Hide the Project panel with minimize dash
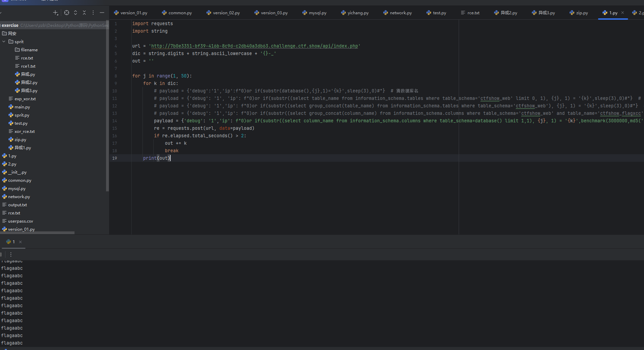The image size is (644, 350). (102, 13)
